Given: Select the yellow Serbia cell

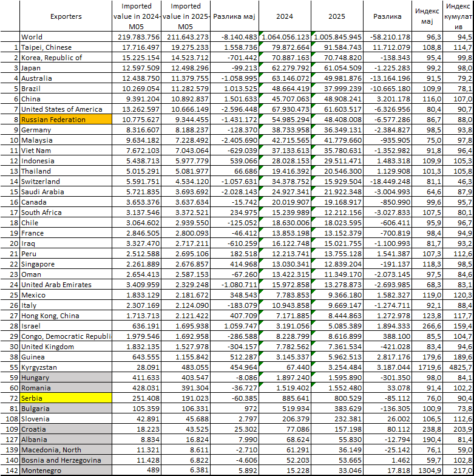Looking at the screenshot, I should point(66,398).
